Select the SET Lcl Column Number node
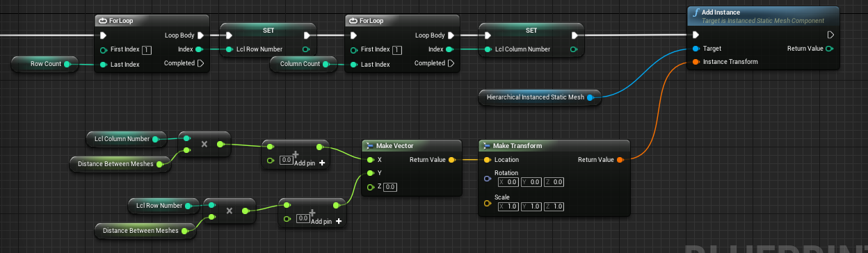Viewport: 868px width, 253px height. point(531,40)
